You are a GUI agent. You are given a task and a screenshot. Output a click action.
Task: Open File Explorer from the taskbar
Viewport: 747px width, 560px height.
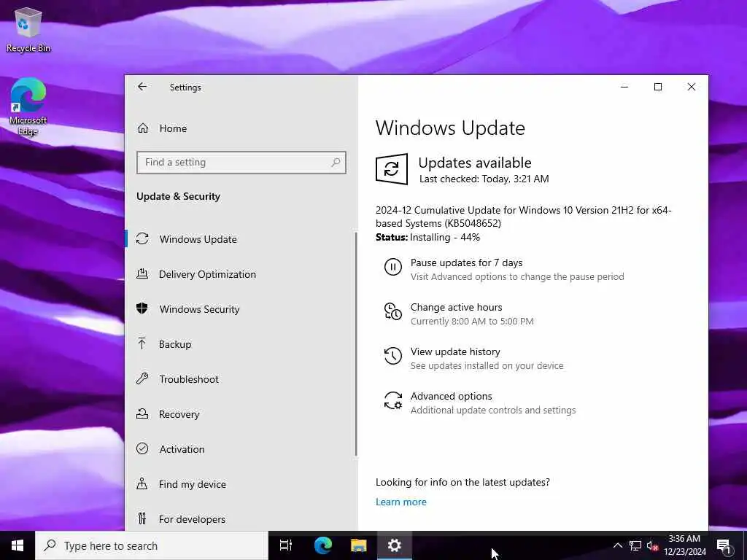coord(359,545)
